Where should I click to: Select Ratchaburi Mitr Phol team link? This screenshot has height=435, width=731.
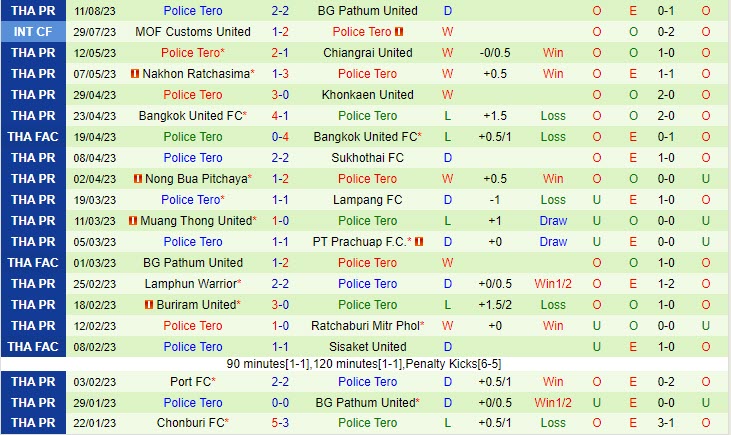pyautogui.click(x=364, y=326)
